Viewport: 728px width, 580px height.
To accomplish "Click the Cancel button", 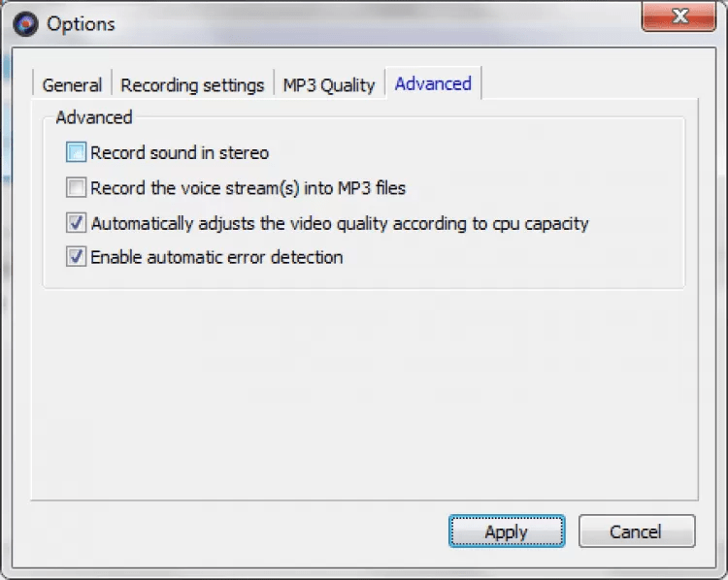I will 636,532.
